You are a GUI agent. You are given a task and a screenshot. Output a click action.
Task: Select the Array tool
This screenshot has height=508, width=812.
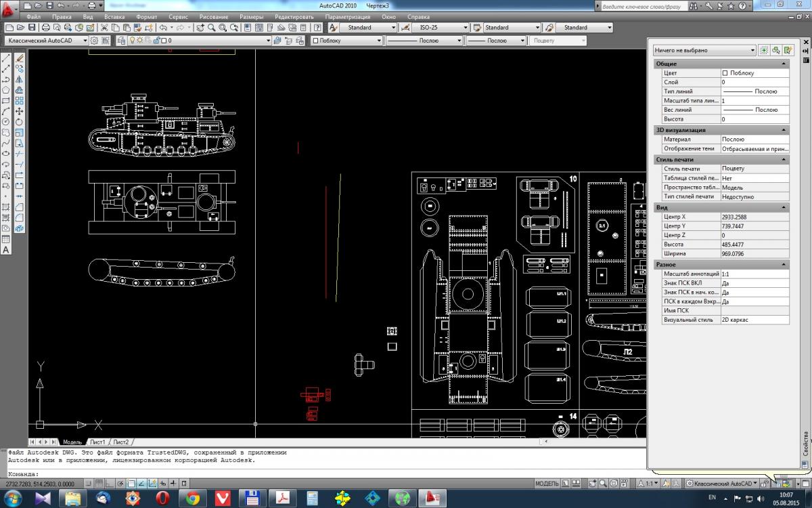pos(20,100)
